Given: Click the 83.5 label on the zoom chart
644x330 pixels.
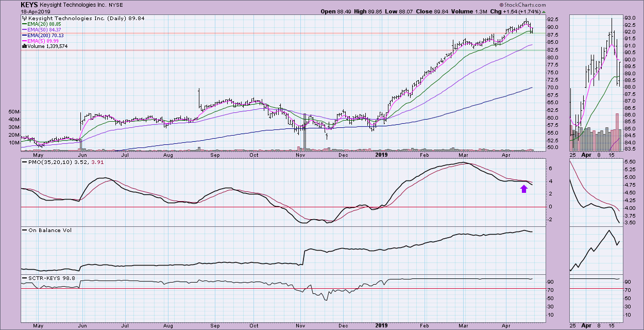Looking at the screenshot, I should (x=630, y=149).
